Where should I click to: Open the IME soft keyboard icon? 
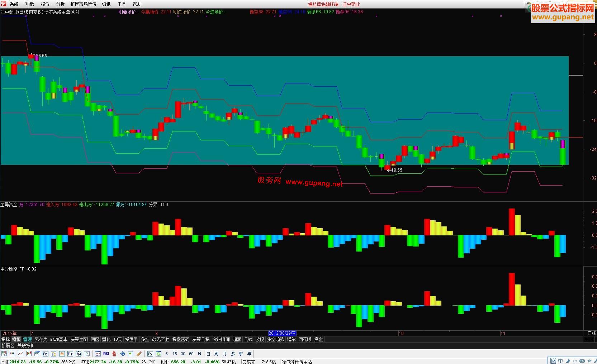[581, 360]
